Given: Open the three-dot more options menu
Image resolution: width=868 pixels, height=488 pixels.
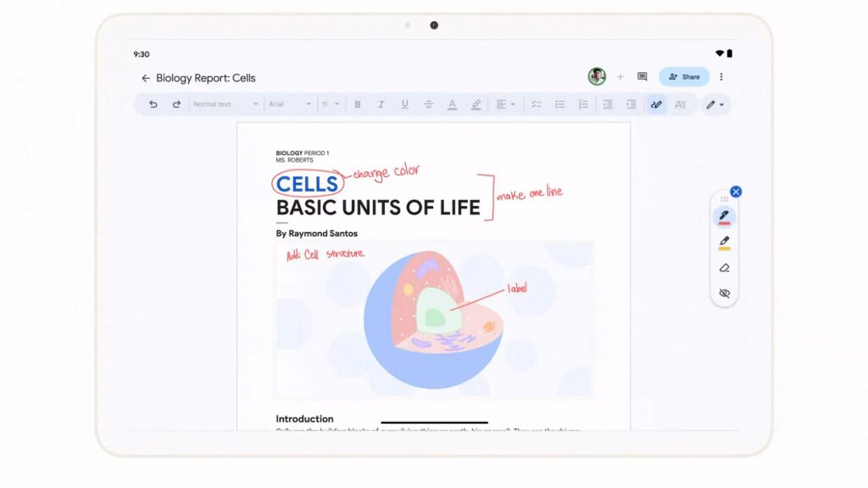Looking at the screenshot, I should coord(721,77).
